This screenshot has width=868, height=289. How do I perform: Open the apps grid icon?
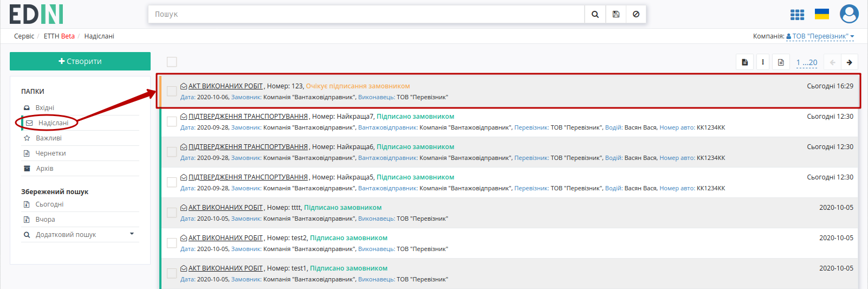point(797,15)
